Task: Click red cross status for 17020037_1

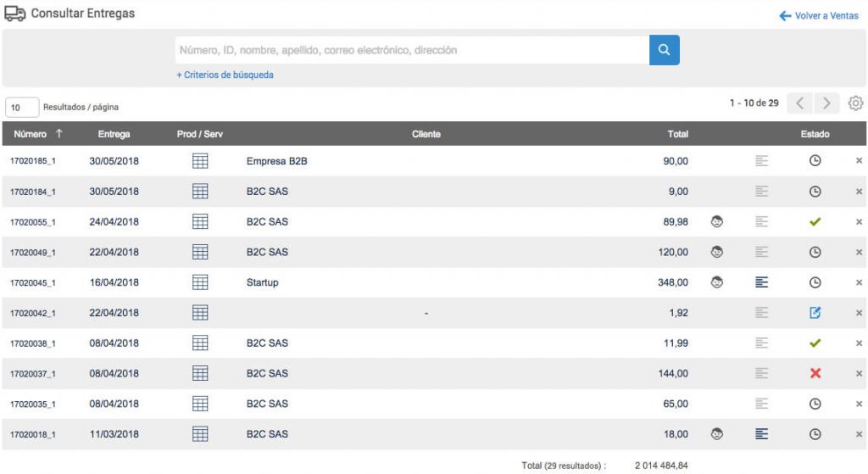Action: (815, 373)
